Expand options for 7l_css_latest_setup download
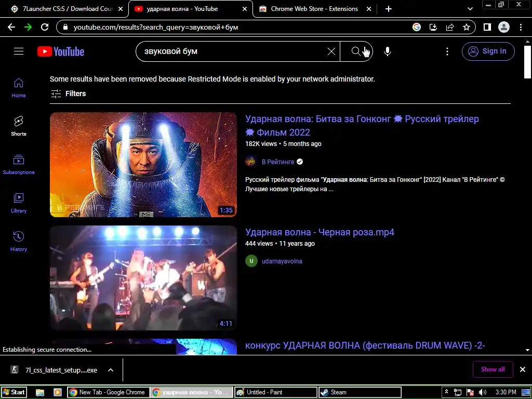 coord(111,370)
